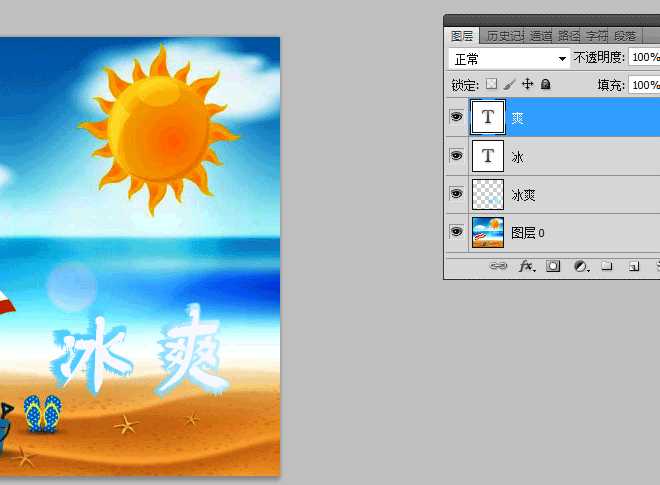Open the fx layer style menu
Image resolution: width=660 pixels, height=485 pixels.
(x=525, y=267)
